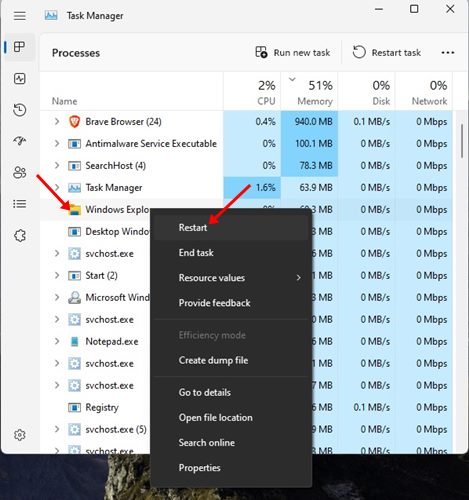Click the 940.0 MB memory cell
Image resolution: width=469 pixels, height=500 pixels.
309,122
